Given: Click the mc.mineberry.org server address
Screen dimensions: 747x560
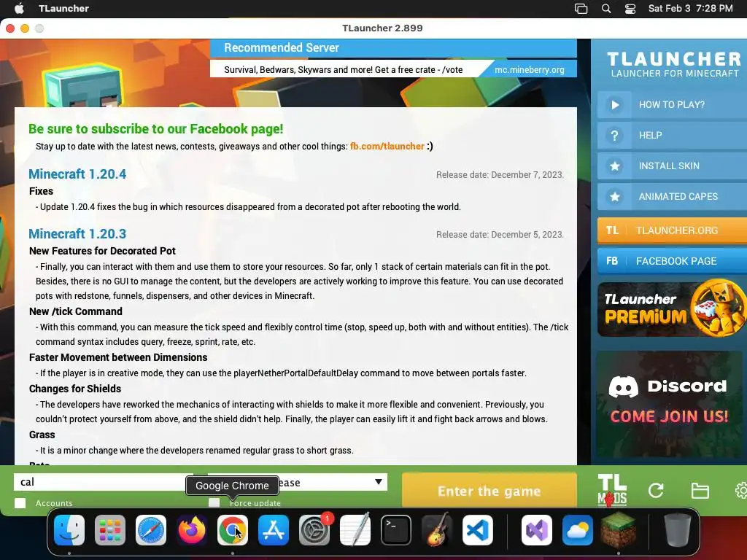Looking at the screenshot, I should (x=530, y=69).
